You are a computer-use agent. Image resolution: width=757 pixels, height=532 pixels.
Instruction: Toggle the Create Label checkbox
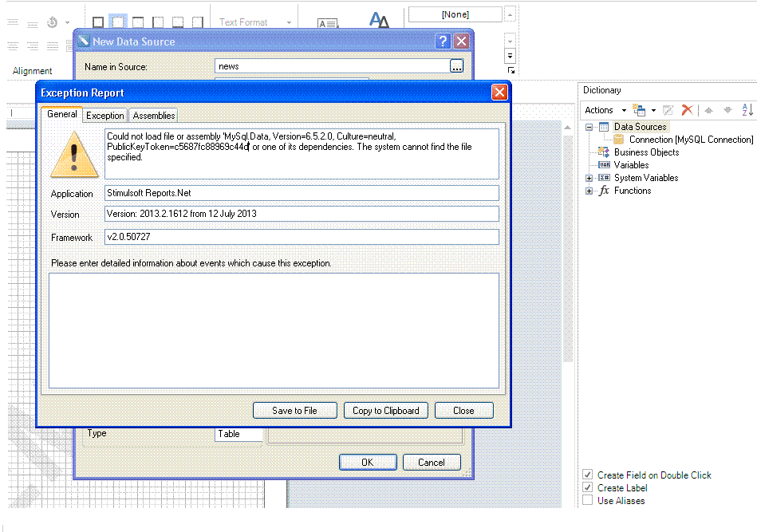[588, 487]
